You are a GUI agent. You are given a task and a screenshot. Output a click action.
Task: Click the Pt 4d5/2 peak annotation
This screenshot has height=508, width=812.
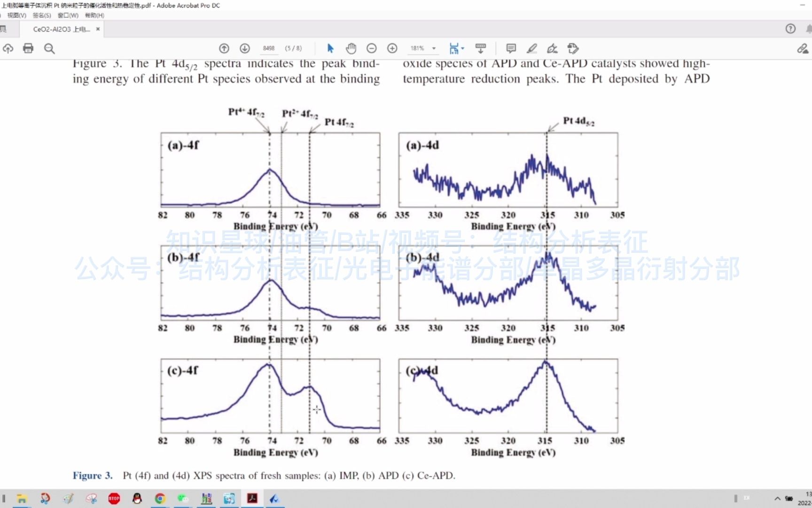[x=579, y=121]
